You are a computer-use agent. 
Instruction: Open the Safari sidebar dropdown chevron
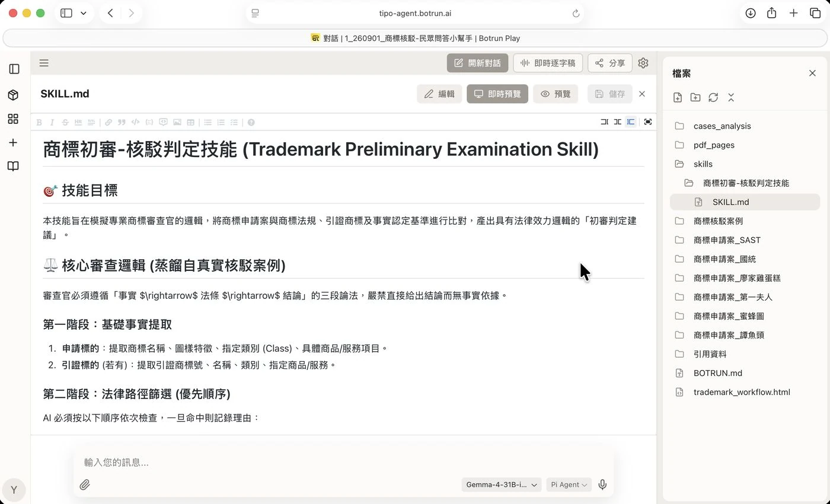[x=83, y=13]
